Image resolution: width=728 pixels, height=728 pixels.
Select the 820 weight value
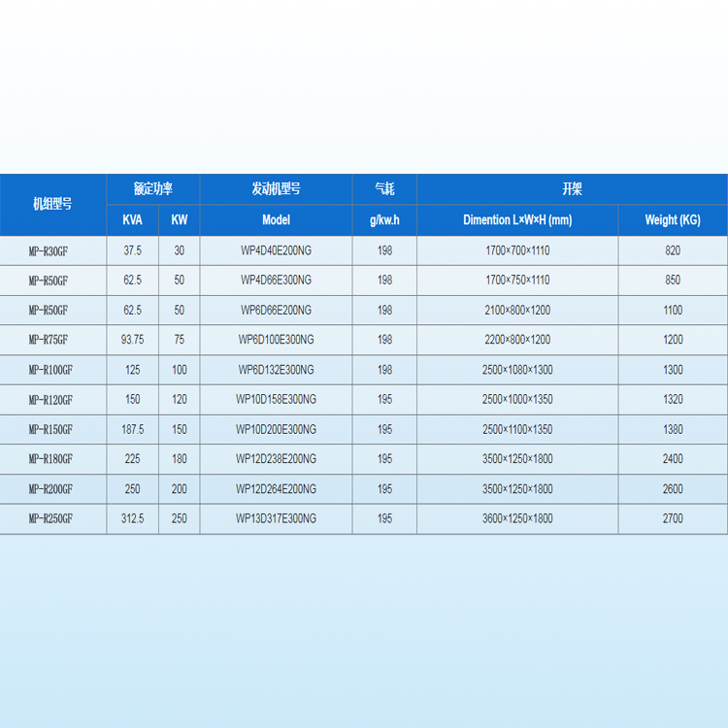[x=673, y=250]
